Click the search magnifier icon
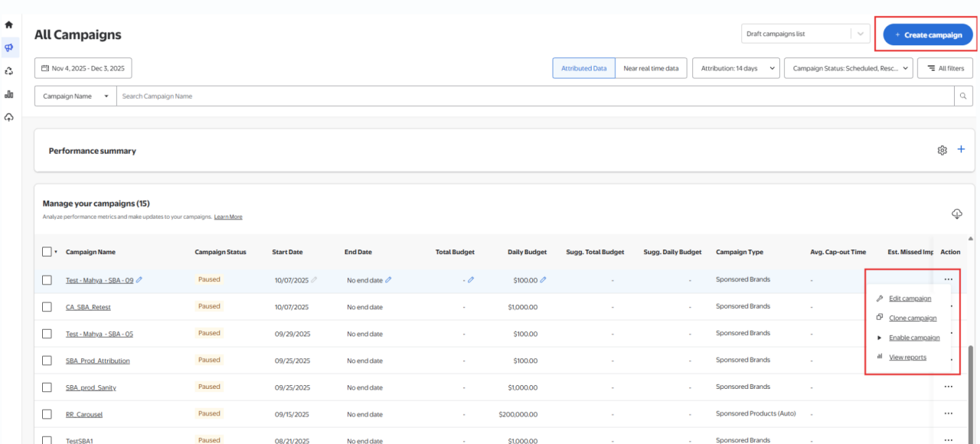This screenshot has width=980, height=444. pos(963,96)
